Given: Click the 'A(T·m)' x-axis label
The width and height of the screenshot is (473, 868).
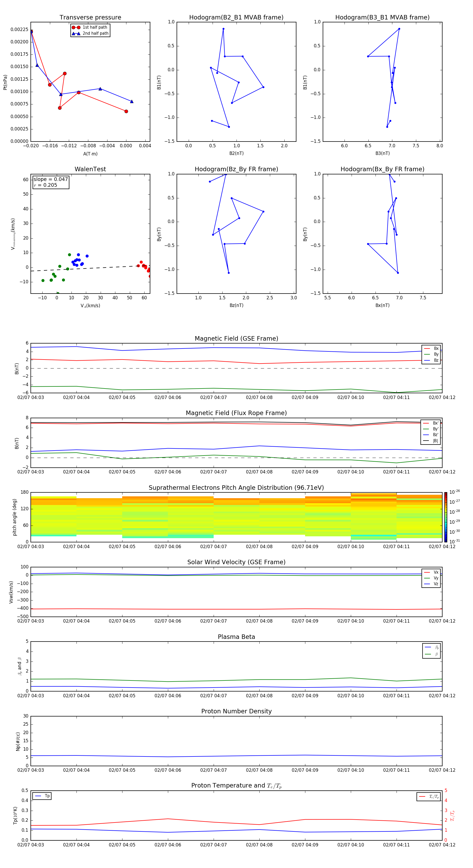Looking at the screenshot, I should tap(90, 154).
